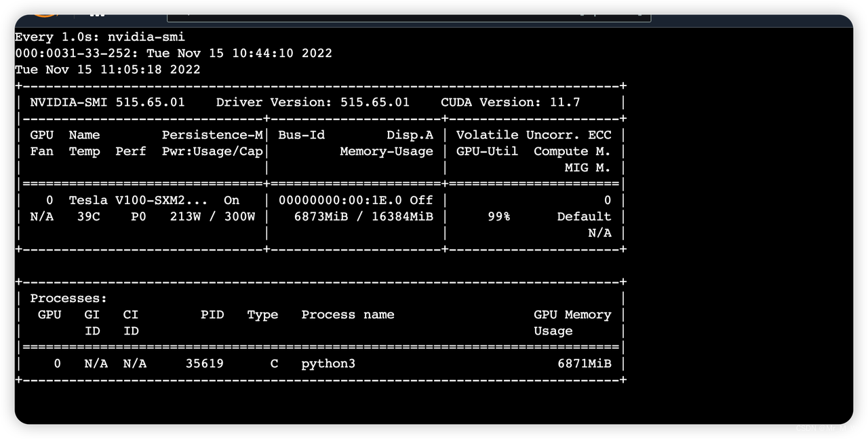Click the 'Bus-Id' column header
Viewport: 868px width, 439px height.
[x=301, y=135]
